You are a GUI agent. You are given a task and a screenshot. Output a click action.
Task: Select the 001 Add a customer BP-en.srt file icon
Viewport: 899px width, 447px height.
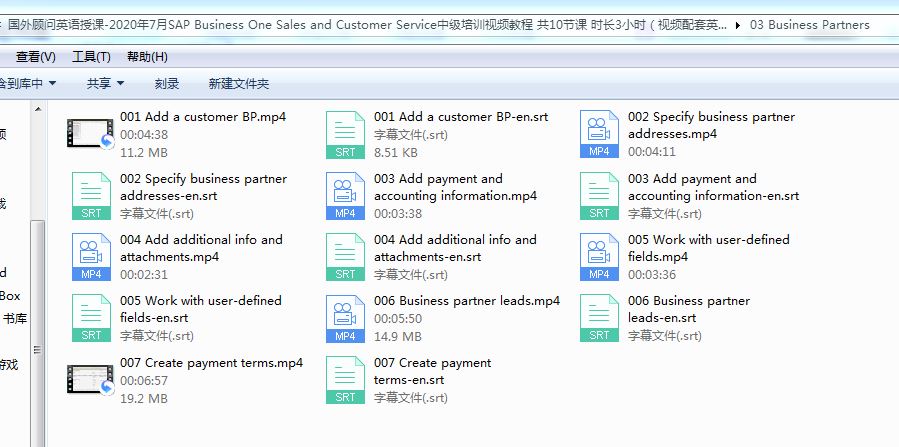coord(345,135)
